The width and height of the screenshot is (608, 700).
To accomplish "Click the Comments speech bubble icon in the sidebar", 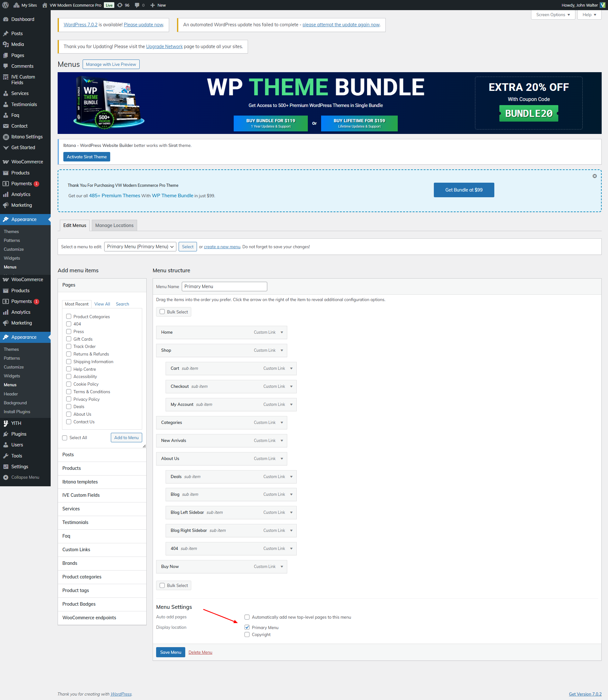I will click(6, 66).
